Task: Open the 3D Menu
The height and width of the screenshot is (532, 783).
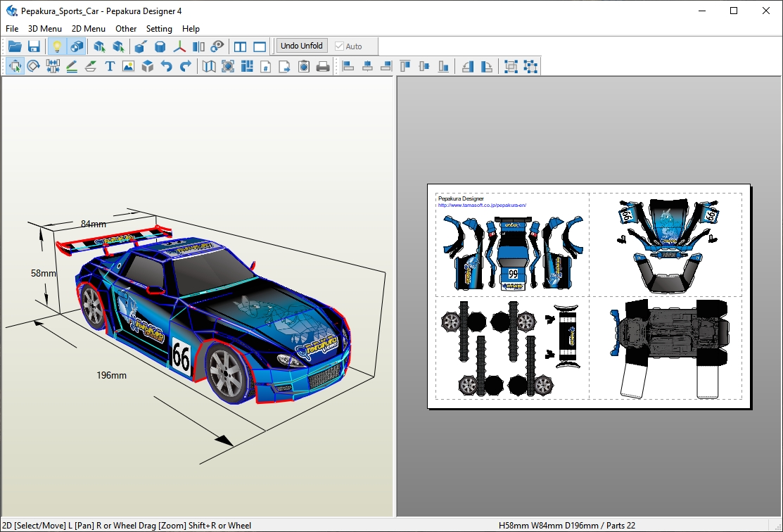Action: (x=45, y=29)
